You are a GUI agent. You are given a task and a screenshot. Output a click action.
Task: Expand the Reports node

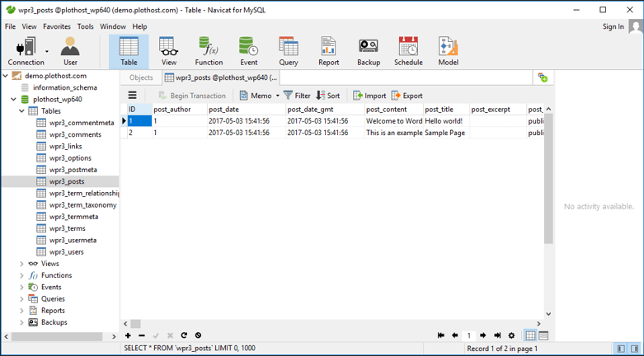[21, 311]
